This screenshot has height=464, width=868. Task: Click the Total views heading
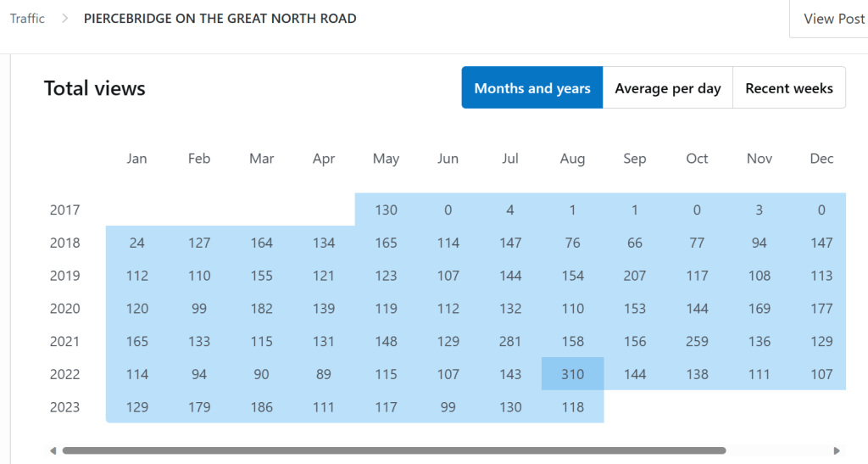pos(95,88)
